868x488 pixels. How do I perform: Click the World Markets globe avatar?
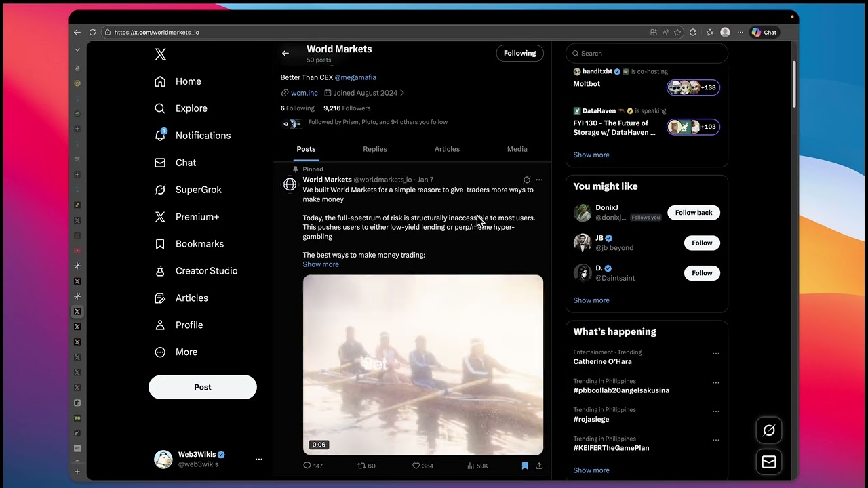pos(290,184)
